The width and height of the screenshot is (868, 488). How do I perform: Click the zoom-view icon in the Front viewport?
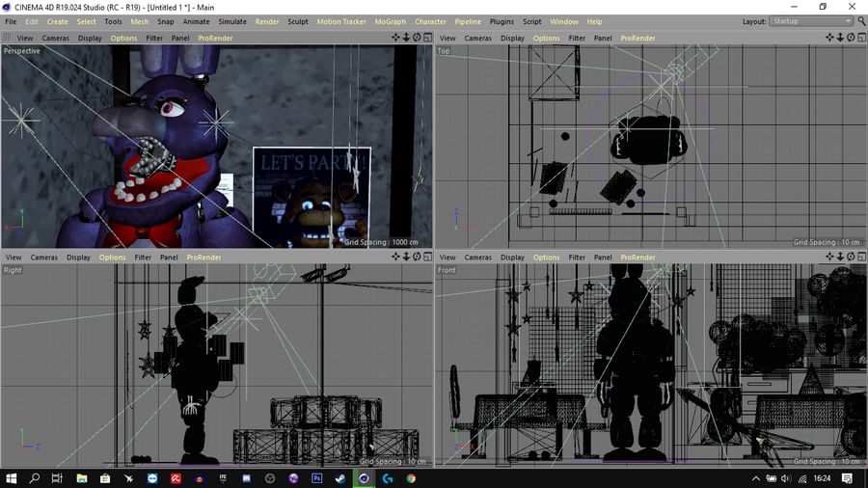(x=840, y=257)
